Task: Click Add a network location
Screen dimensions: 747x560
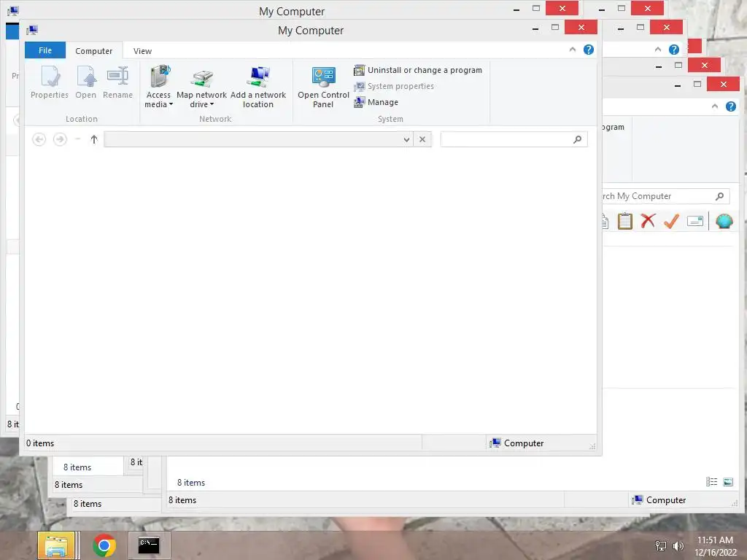Action: 258,87
